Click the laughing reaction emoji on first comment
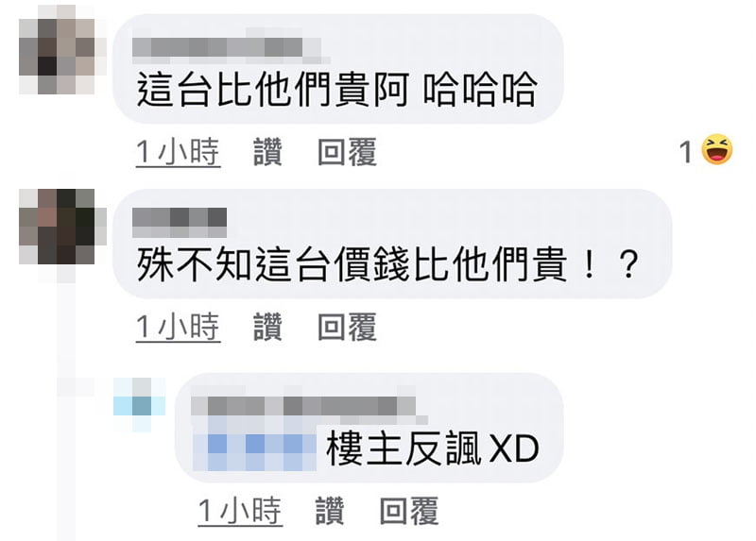The width and height of the screenshot is (756, 541). point(717,150)
